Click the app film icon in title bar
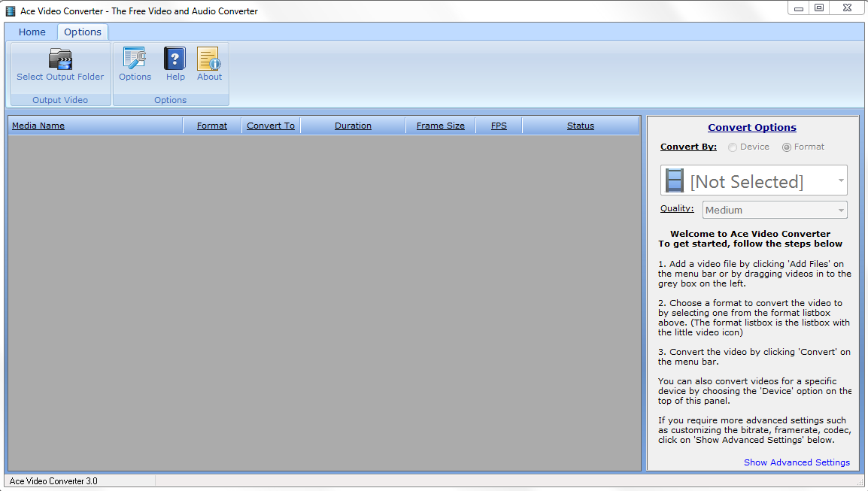This screenshot has width=868, height=491. pos(11,11)
